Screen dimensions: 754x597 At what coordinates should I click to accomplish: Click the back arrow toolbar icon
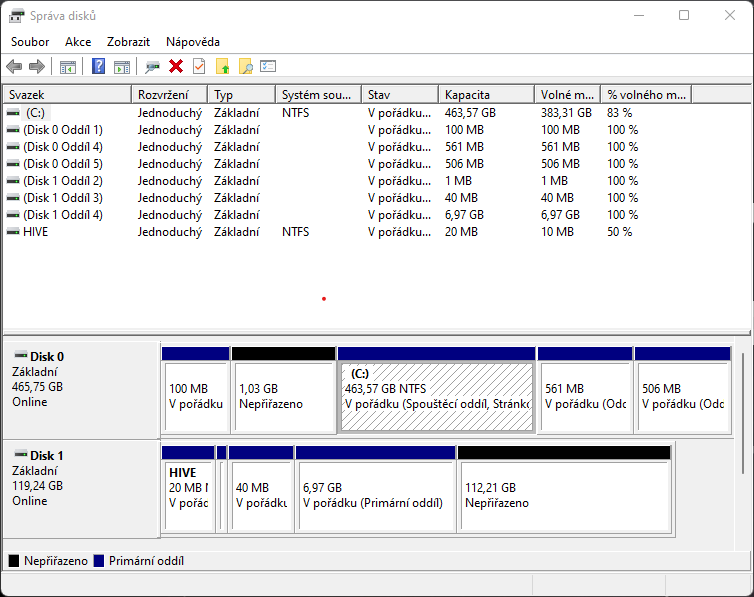[14, 67]
